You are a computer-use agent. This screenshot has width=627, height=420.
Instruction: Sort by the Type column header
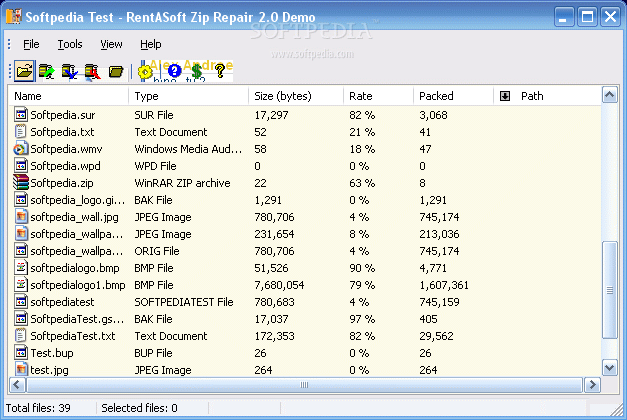(188, 96)
